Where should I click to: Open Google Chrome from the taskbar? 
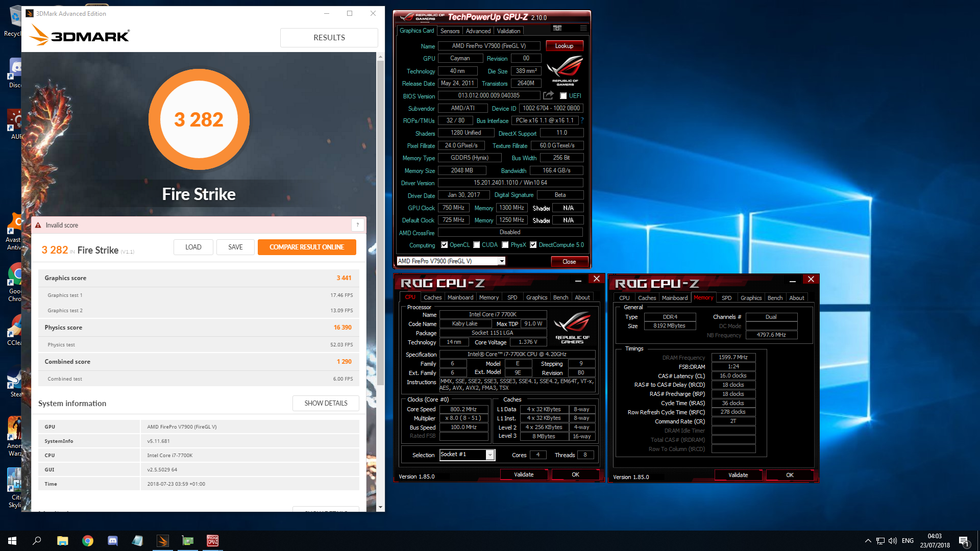tap(88, 541)
